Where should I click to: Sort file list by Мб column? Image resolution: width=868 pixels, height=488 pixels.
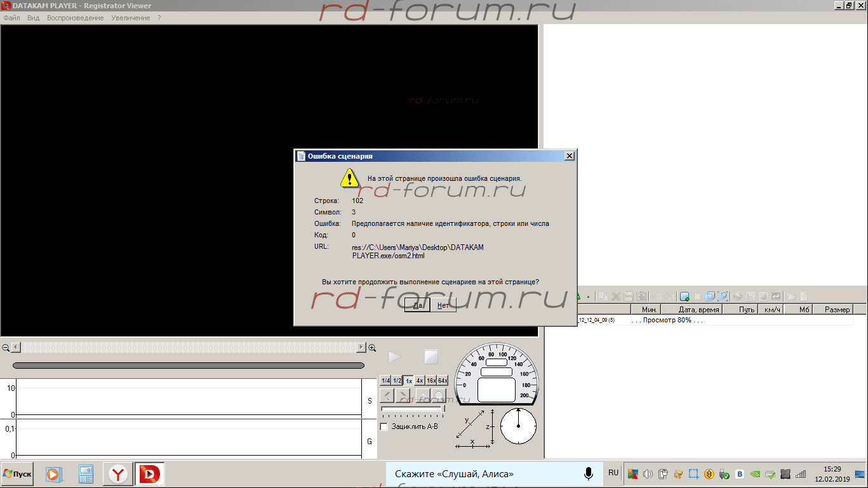[798, 310]
